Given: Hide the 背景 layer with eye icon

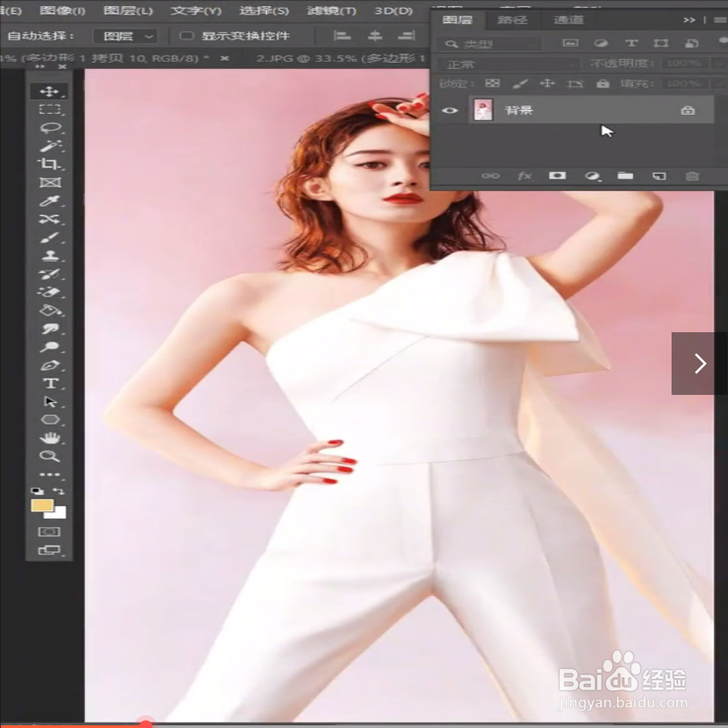Looking at the screenshot, I should [x=450, y=110].
